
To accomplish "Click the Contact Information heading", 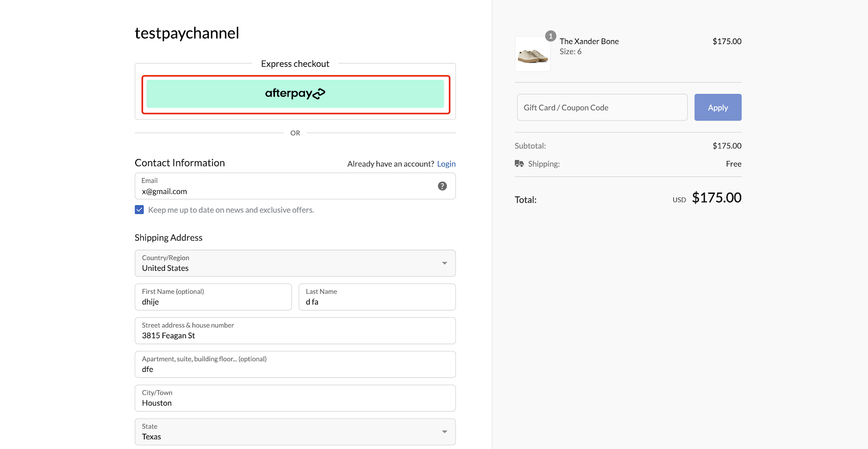I will pyautogui.click(x=180, y=163).
